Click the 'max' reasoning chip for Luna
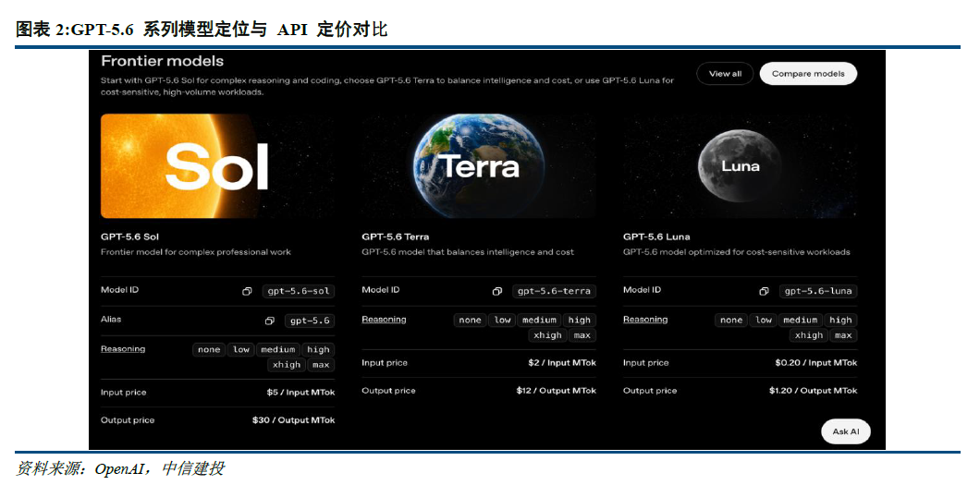Screen dimensions: 980x497 843,335
